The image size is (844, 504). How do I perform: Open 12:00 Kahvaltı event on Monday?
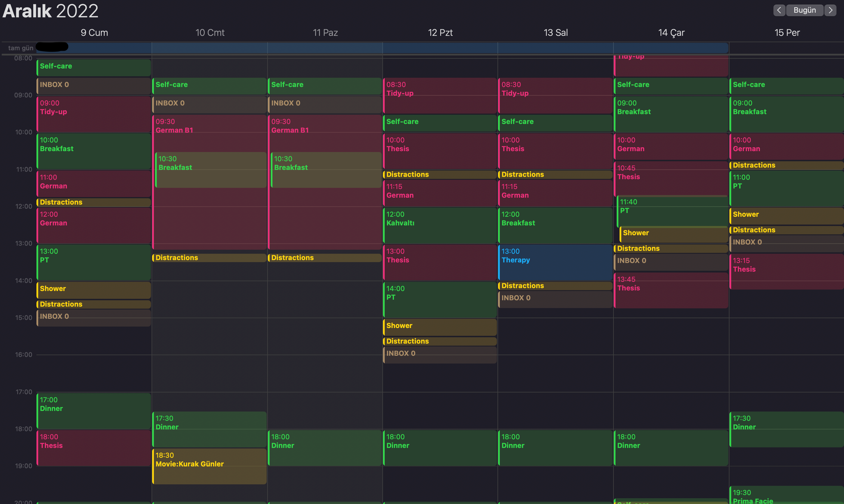tap(440, 225)
